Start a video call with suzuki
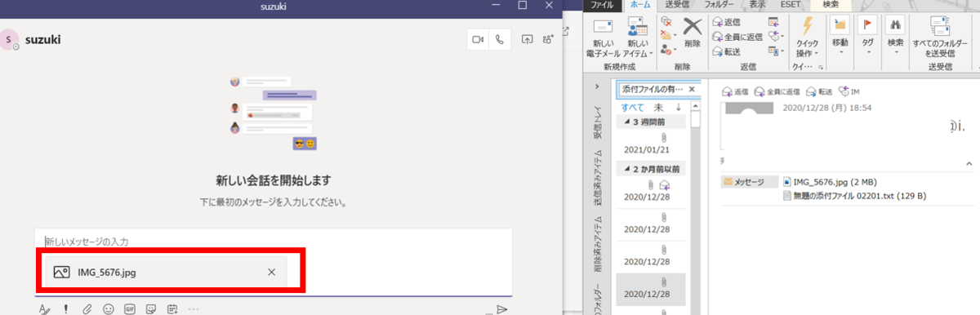980x315 pixels. 478,39
